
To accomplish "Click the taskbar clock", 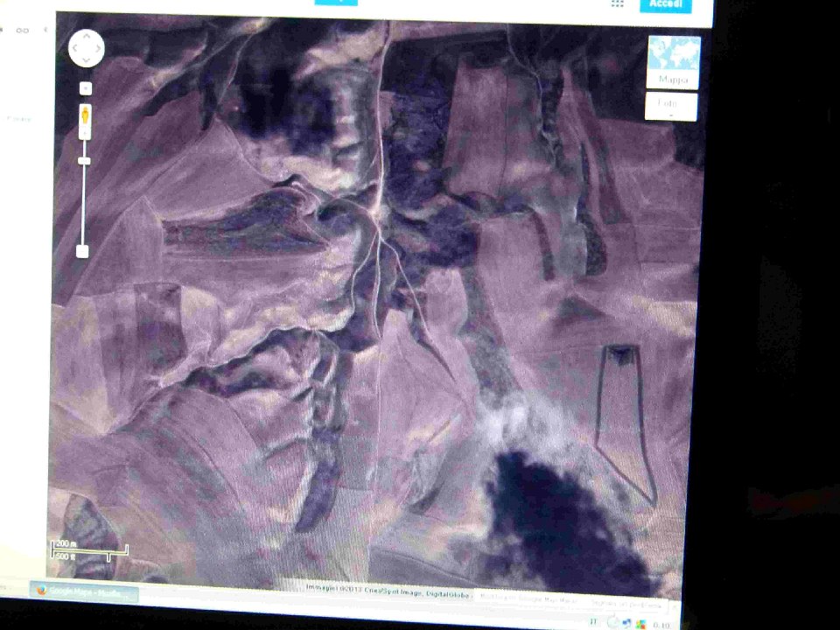I will (661, 625).
